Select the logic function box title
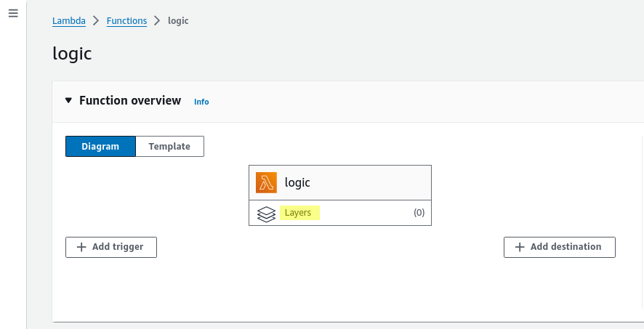The image size is (644, 329). [x=297, y=182]
